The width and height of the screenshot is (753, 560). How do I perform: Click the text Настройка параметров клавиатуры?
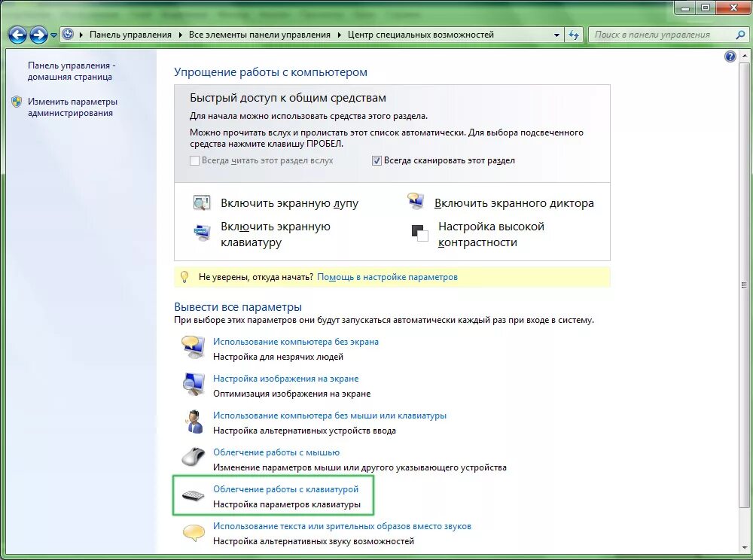point(287,505)
